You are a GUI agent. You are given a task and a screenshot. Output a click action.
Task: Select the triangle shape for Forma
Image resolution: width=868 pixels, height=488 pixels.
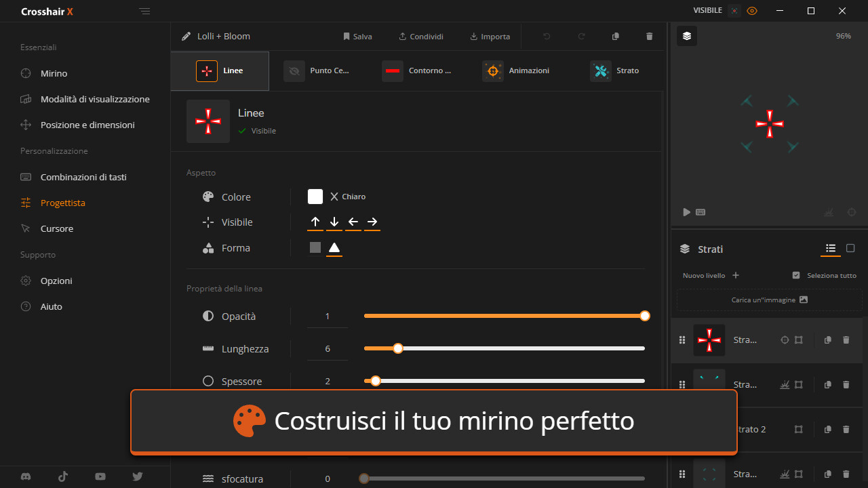tap(334, 248)
